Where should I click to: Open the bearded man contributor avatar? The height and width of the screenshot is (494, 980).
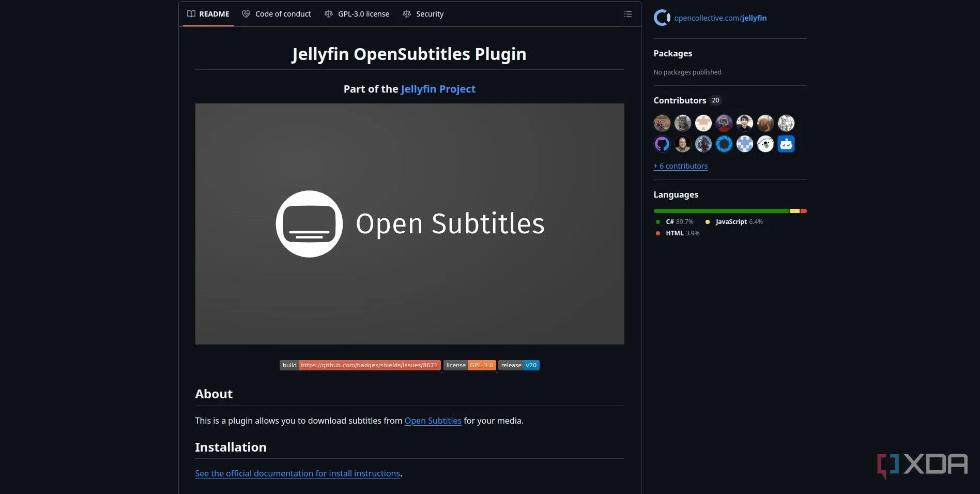pyautogui.click(x=682, y=144)
